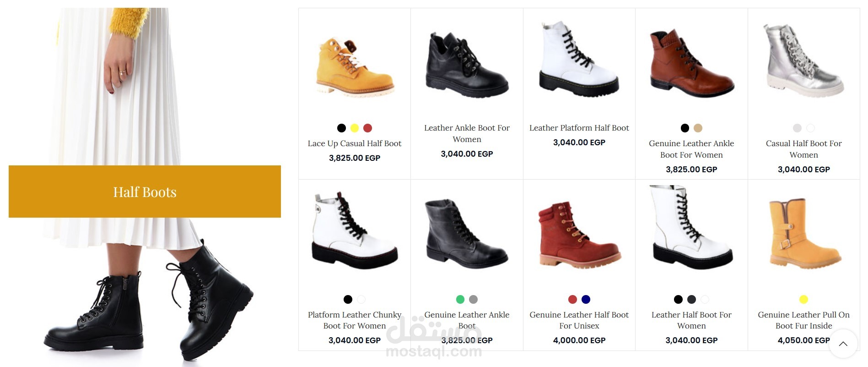Viewport: 868px width, 367px height.
Task: Click the brown Genuine Leather Ankle Boot image
Action: click(x=691, y=63)
